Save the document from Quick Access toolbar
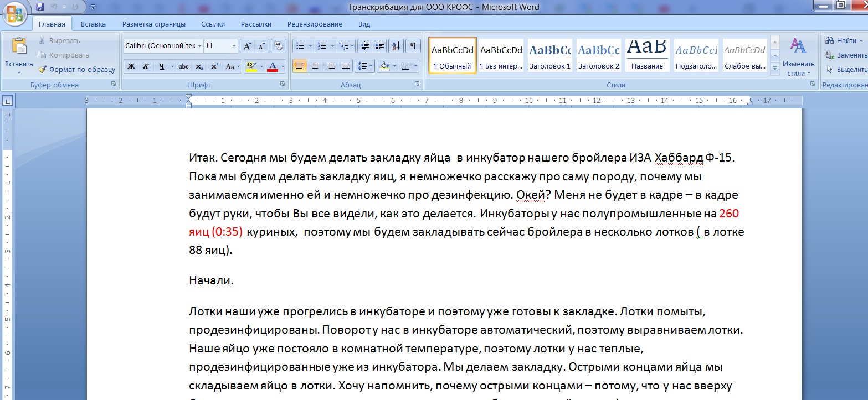This screenshot has width=868, height=400. [x=40, y=7]
